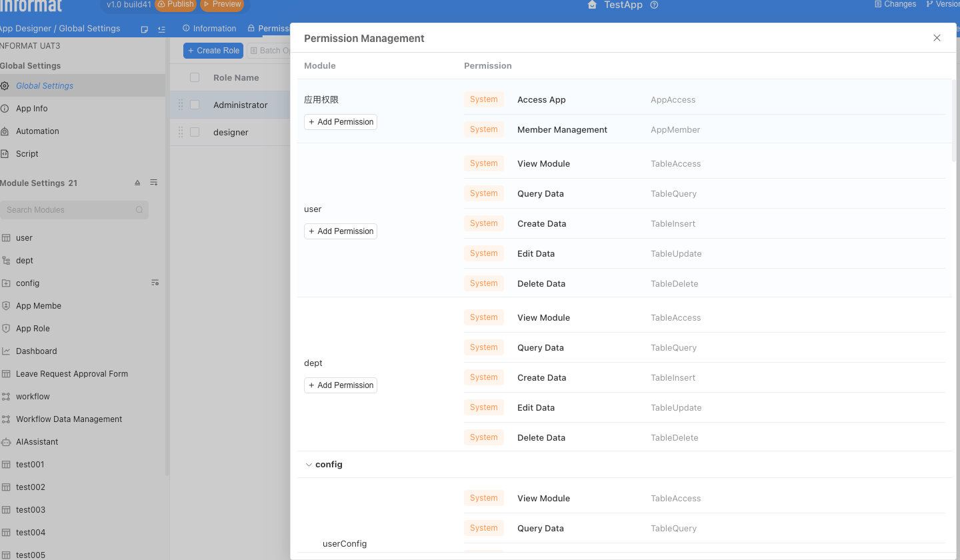
Task: Click the help question mark beside TestApp
Action: (x=654, y=5)
